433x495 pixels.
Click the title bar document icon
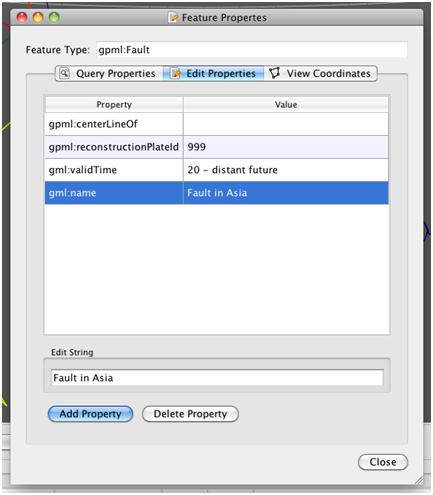coord(173,17)
